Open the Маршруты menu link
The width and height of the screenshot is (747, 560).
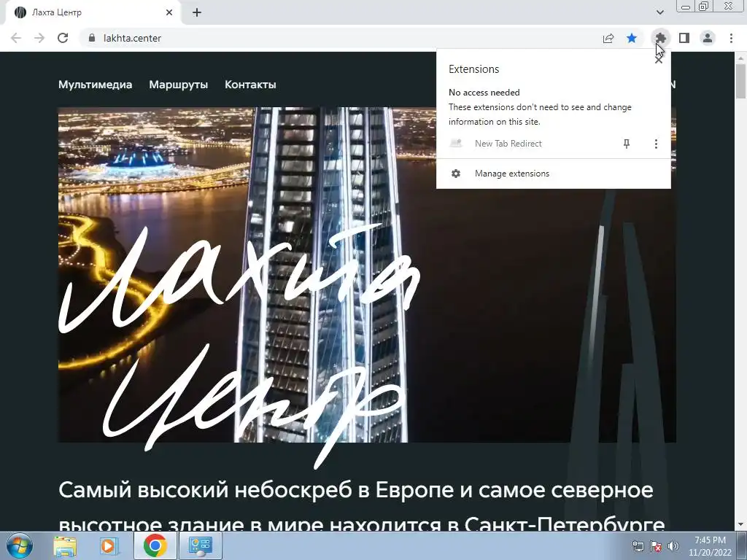pyautogui.click(x=179, y=85)
